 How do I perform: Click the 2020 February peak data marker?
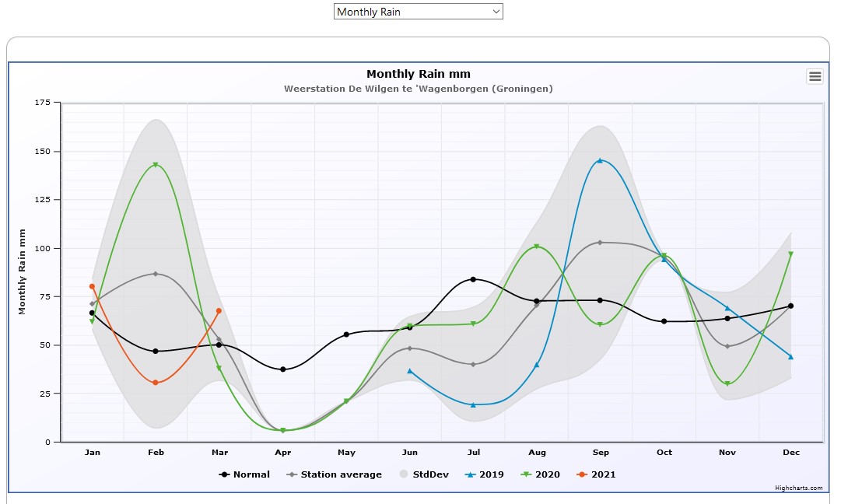coord(156,165)
